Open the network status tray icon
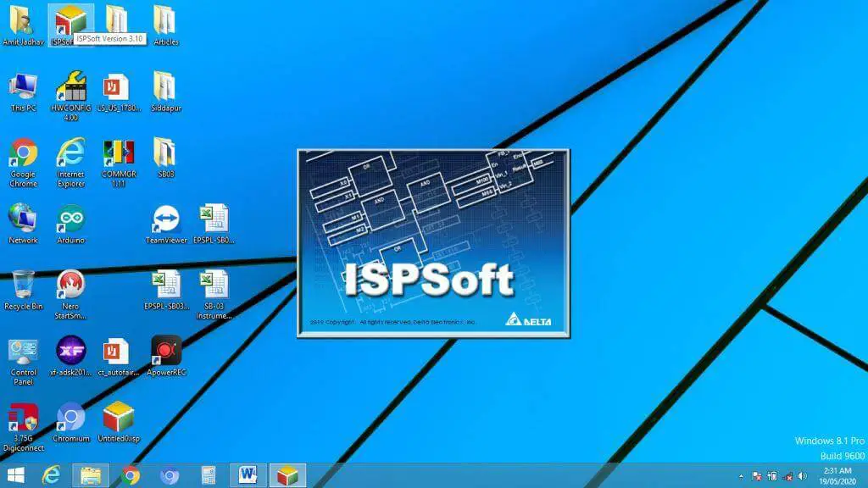Viewport: 868px width, 488px height. [787, 476]
